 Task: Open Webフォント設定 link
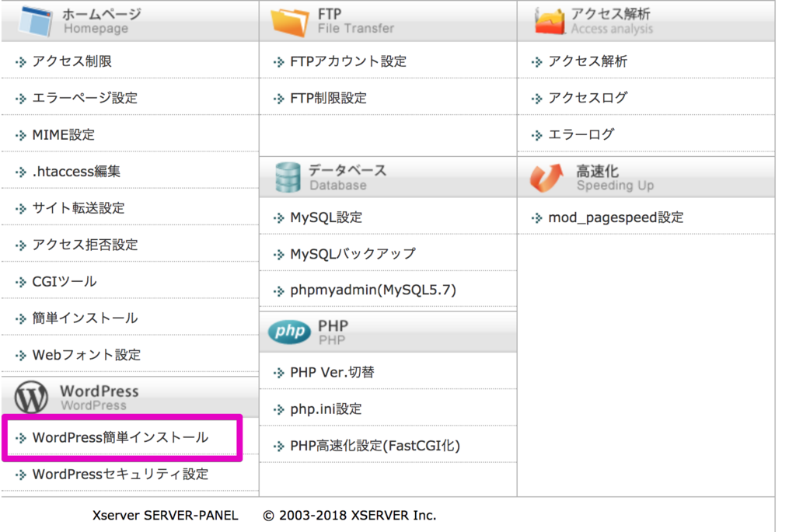86,355
